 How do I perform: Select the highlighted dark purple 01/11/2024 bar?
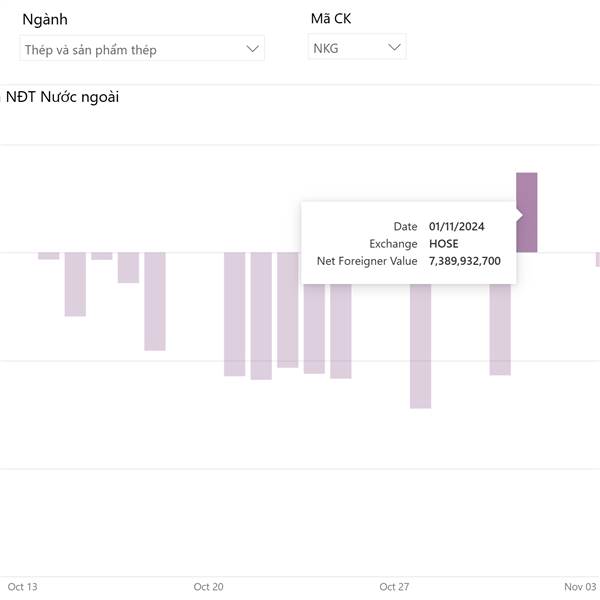[526, 212]
